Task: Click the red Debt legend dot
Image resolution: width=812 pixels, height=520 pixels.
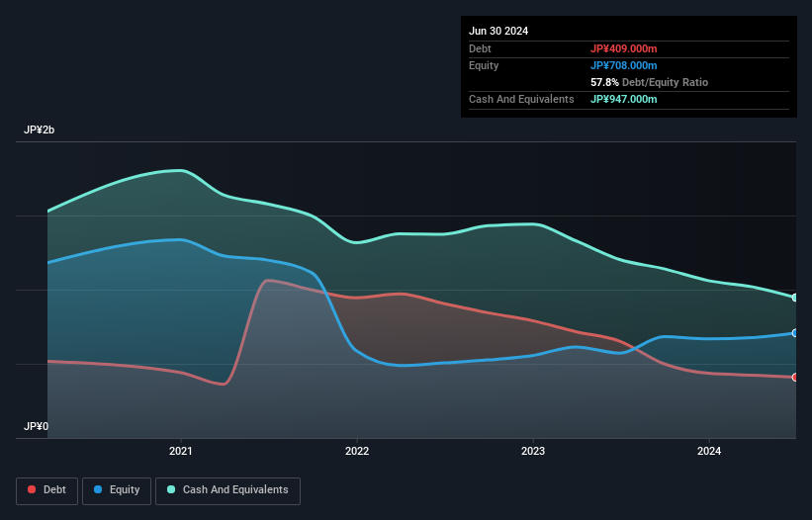Action: (x=32, y=489)
